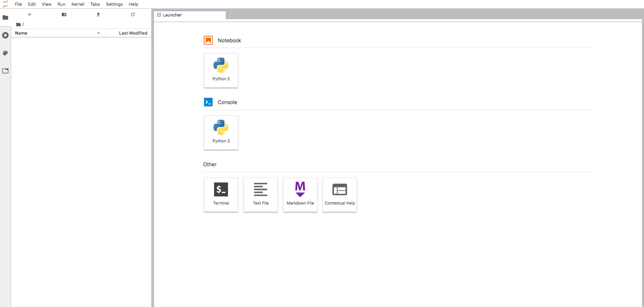The height and width of the screenshot is (307, 644).
Task: Open the Edit menu
Action: point(32,4)
